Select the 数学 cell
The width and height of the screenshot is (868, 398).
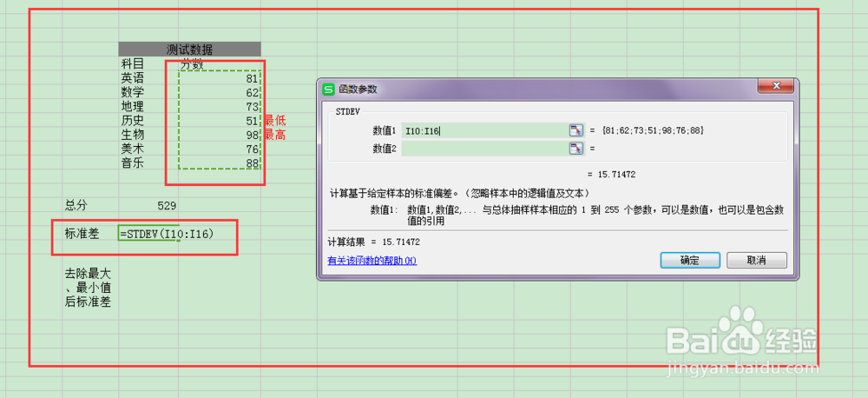tap(148, 92)
